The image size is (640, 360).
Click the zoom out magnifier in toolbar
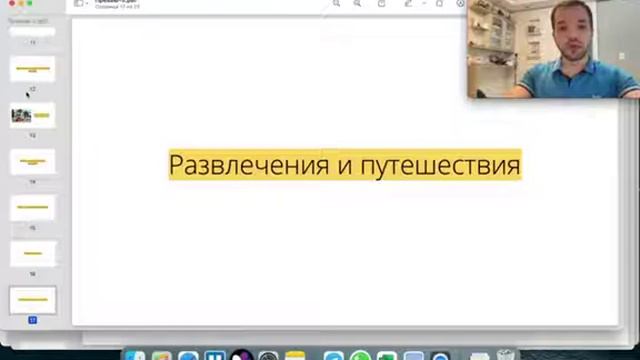click(x=336, y=3)
